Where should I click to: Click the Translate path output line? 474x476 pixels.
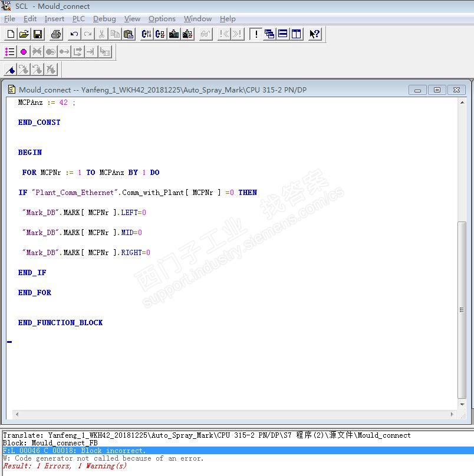(x=206, y=435)
